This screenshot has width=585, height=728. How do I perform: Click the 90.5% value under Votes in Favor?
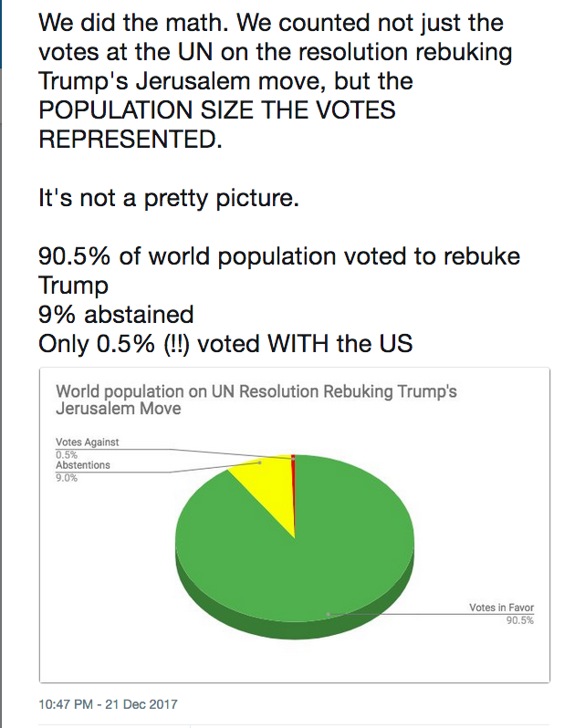[520, 620]
